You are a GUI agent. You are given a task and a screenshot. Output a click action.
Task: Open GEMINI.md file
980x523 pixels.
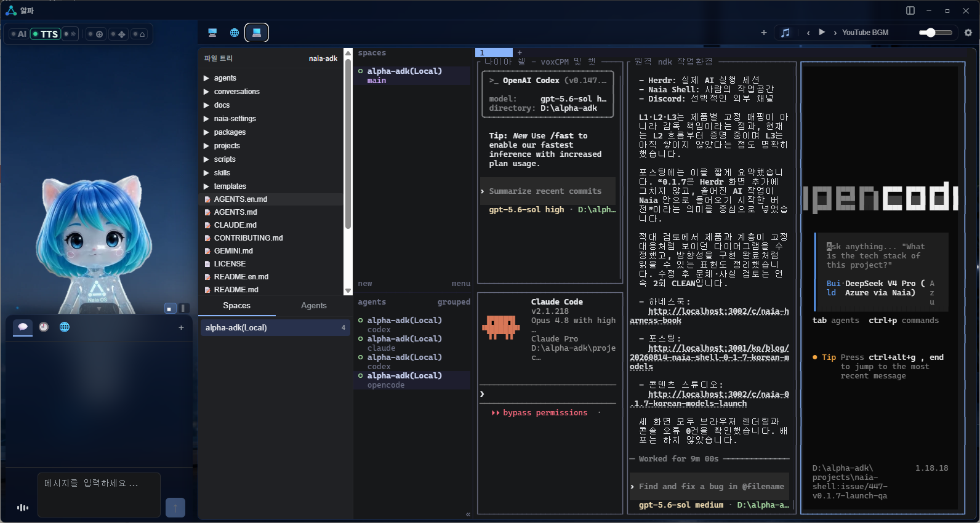[271, 251]
